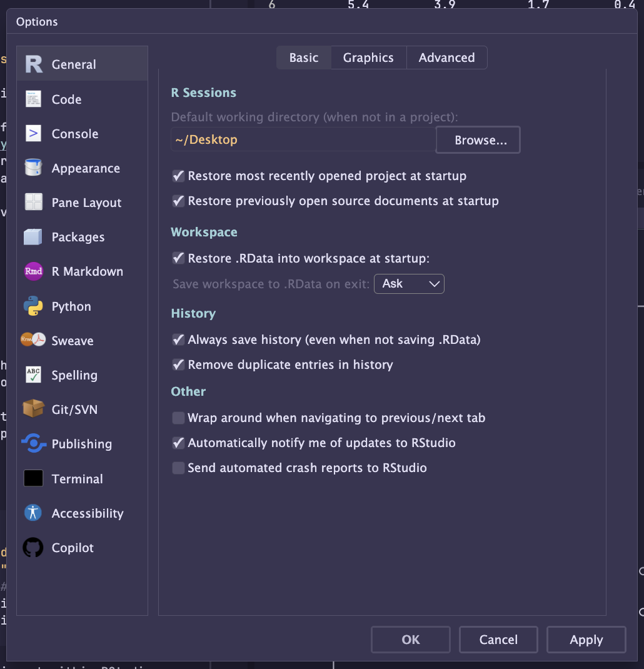Enable Wrap around when navigating tabs
This screenshot has height=669, width=644.
(178, 418)
